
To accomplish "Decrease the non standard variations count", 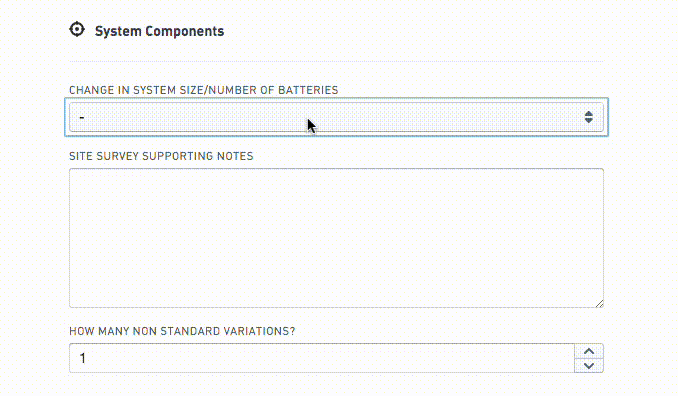I will coord(589,366).
